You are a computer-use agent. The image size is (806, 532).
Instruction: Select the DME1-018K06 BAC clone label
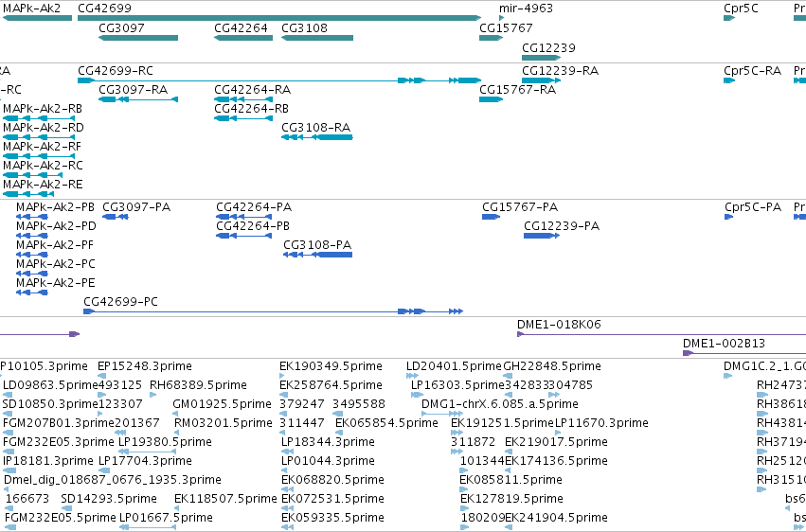click(x=559, y=325)
